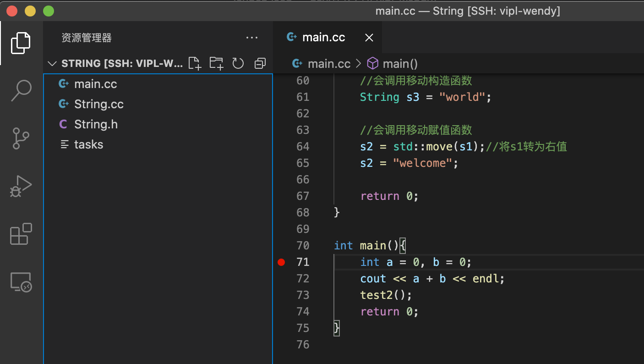
Task: Click the std::move(s1) code statement
Action: click(x=439, y=147)
